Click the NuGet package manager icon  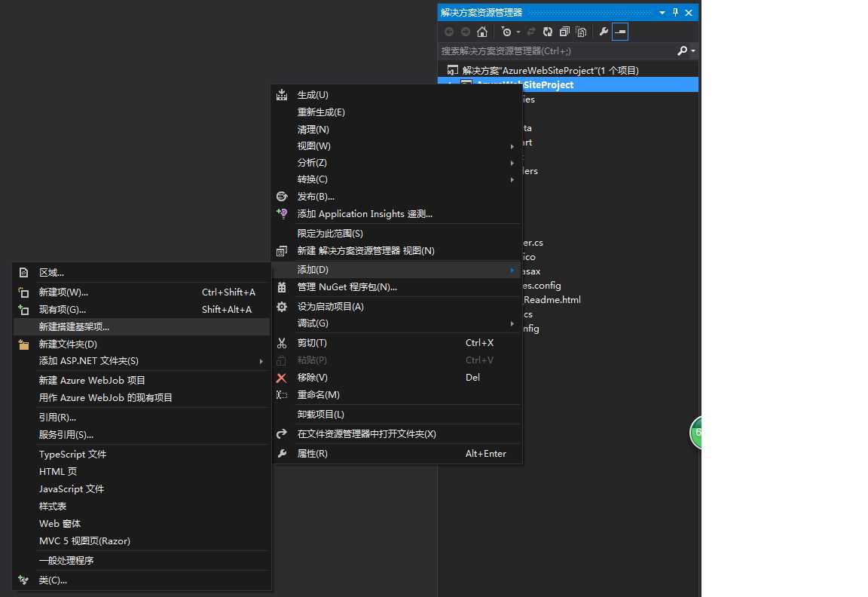282,287
